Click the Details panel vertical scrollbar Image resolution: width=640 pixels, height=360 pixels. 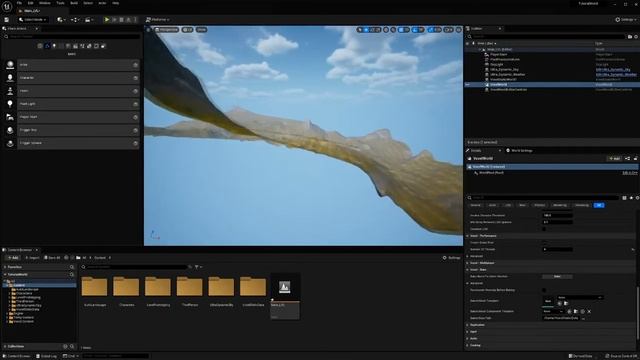click(x=638, y=312)
